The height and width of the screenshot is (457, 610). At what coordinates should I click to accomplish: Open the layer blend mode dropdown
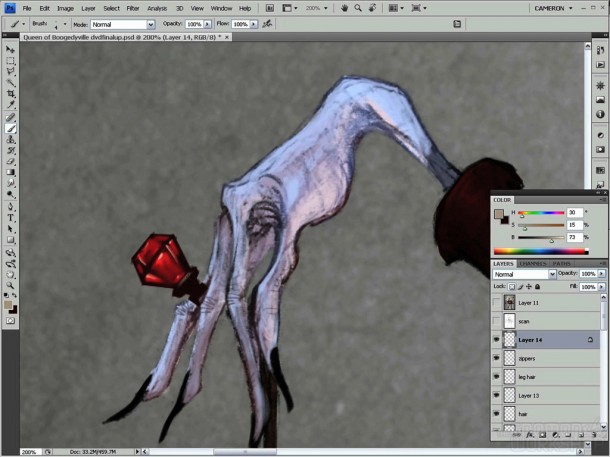pos(523,274)
